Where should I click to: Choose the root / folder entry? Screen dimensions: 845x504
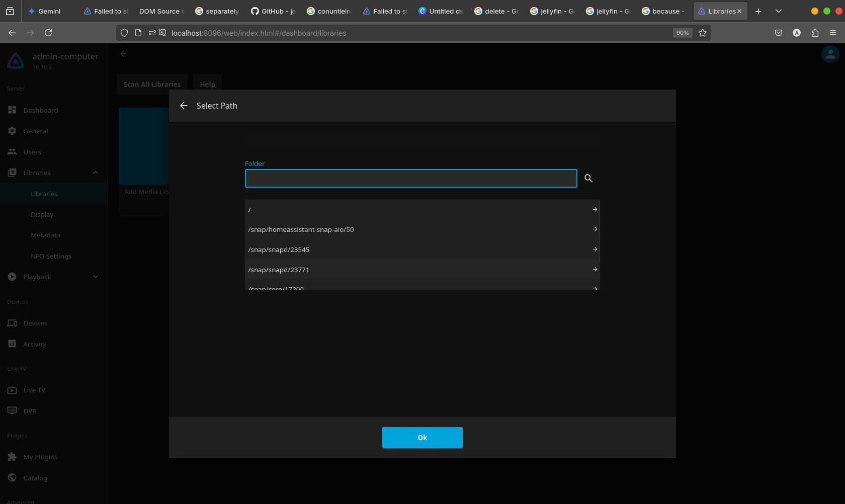(x=421, y=209)
